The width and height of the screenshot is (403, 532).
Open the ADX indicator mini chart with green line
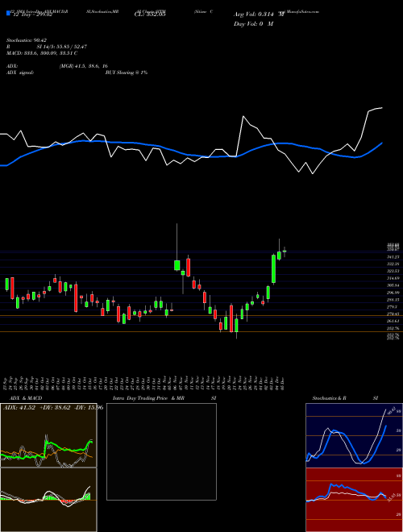click(x=48, y=435)
